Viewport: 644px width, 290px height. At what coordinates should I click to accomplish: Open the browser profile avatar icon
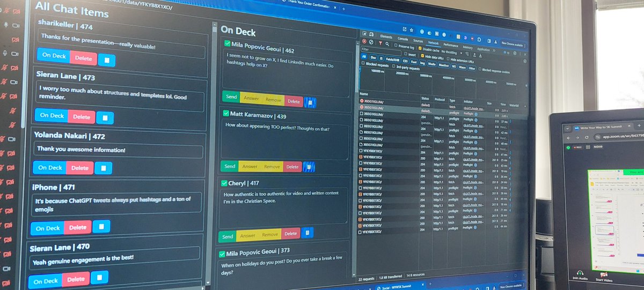495,42
